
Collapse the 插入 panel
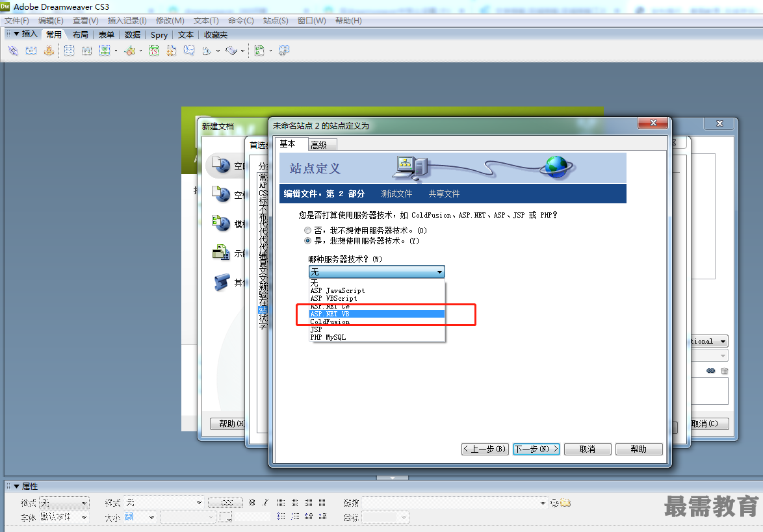16,34
